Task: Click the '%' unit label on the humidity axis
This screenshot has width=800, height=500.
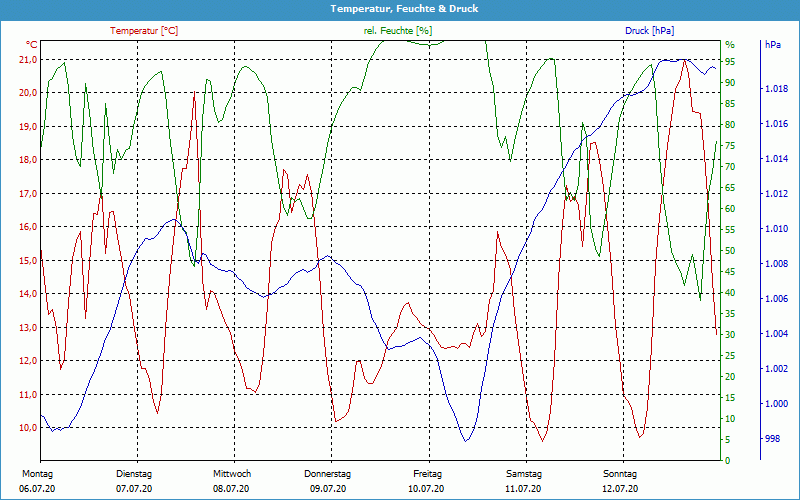Action: (x=730, y=45)
